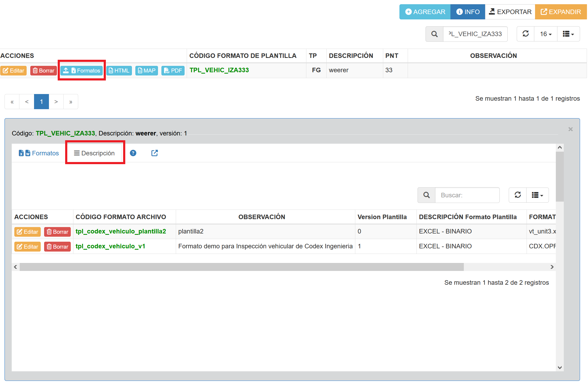Screen dimensions: 588x383
Task: Open the 16 page-size dropdown
Action: pos(545,34)
